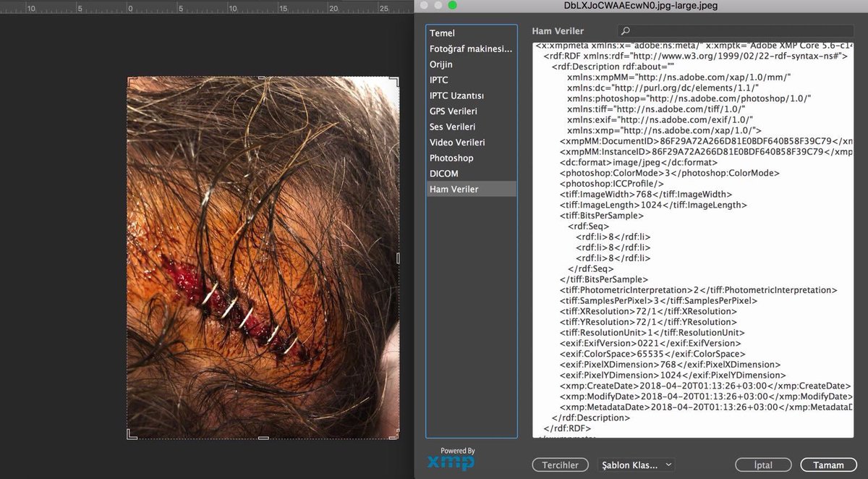Click the tiff:ResolutionUnit line
Image resolution: width=868 pixels, height=479 pixels.
coord(652,333)
